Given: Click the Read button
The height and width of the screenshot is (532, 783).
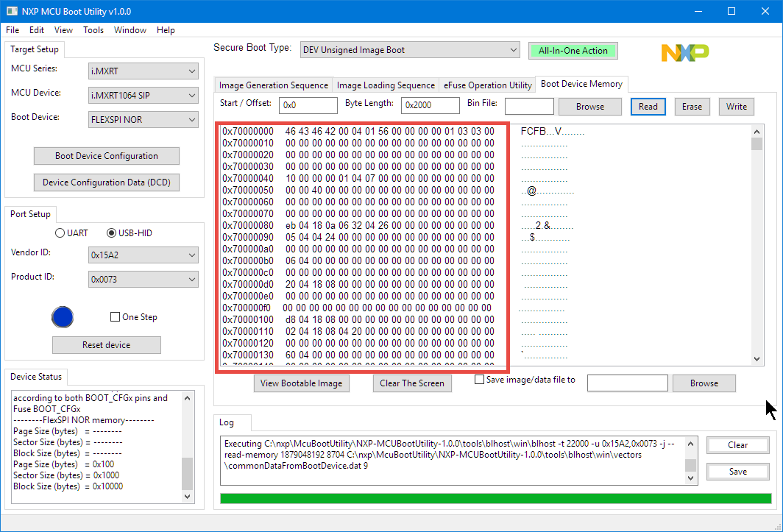Looking at the screenshot, I should click(x=648, y=107).
